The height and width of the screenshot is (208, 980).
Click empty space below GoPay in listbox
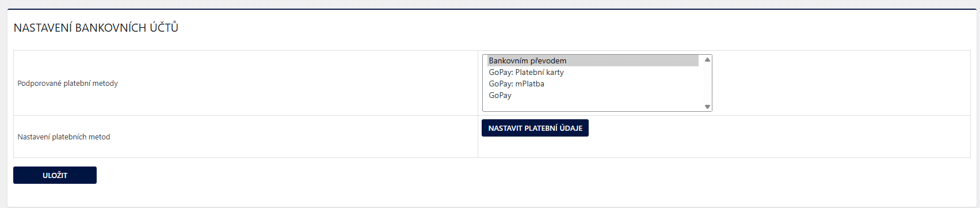coord(593,105)
